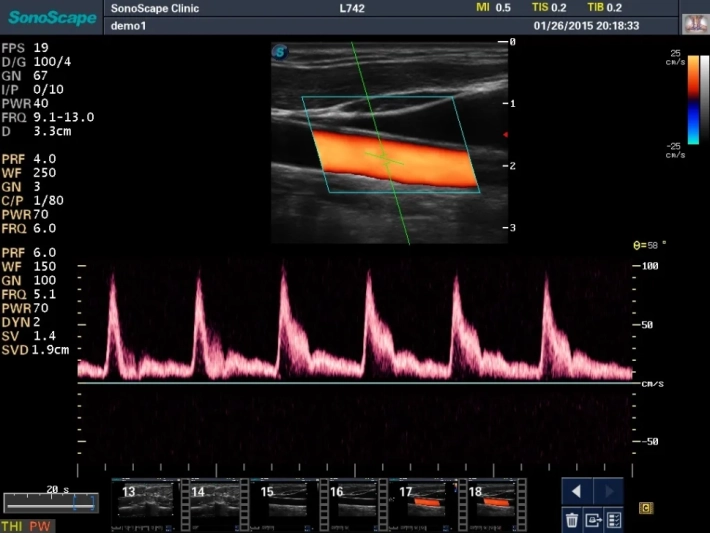Click the red focus depth marker
The width and height of the screenshot is (710, 533).
(507, 134)
